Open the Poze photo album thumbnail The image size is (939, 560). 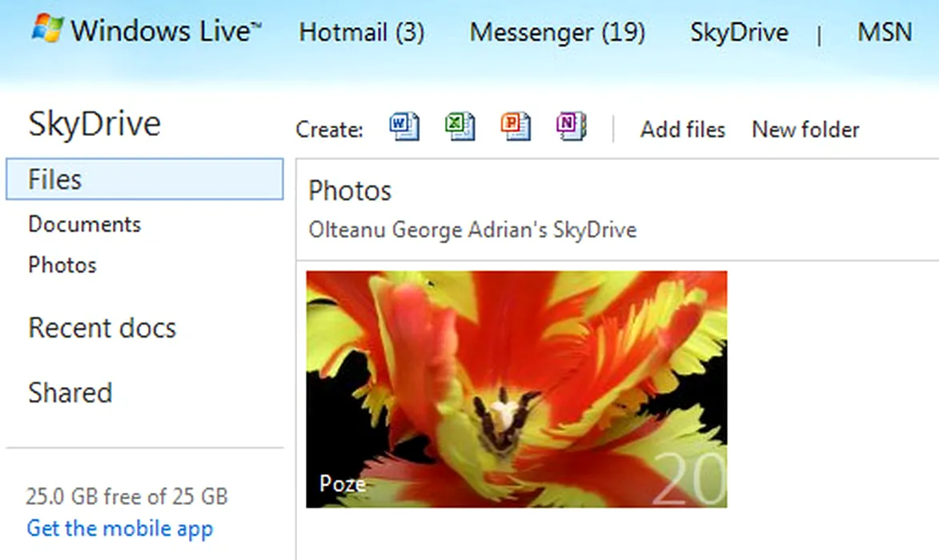click(x=516, y=389)
